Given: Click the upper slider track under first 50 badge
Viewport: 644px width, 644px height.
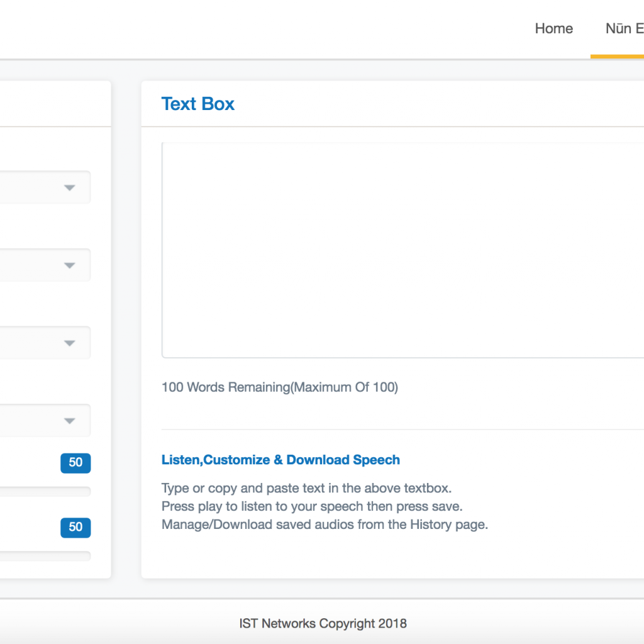Looking at the screenshot, I should [x=44, y=491].
